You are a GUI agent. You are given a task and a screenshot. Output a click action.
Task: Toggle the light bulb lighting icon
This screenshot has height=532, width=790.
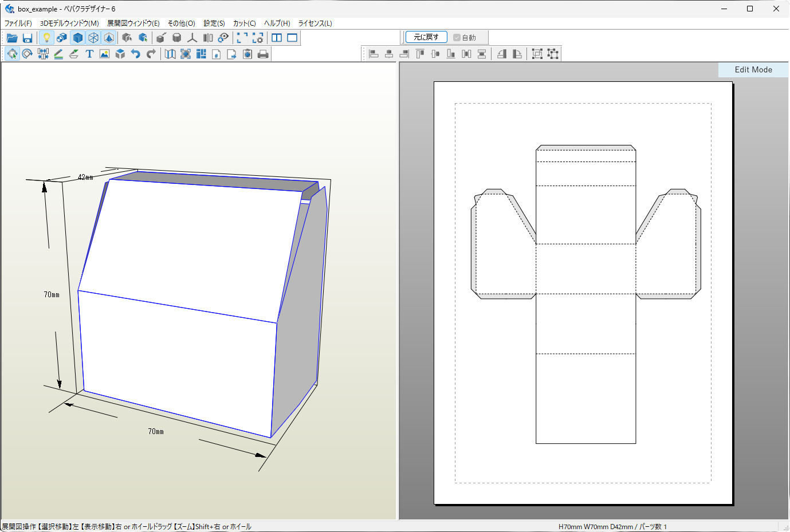(x=46, y=38)
